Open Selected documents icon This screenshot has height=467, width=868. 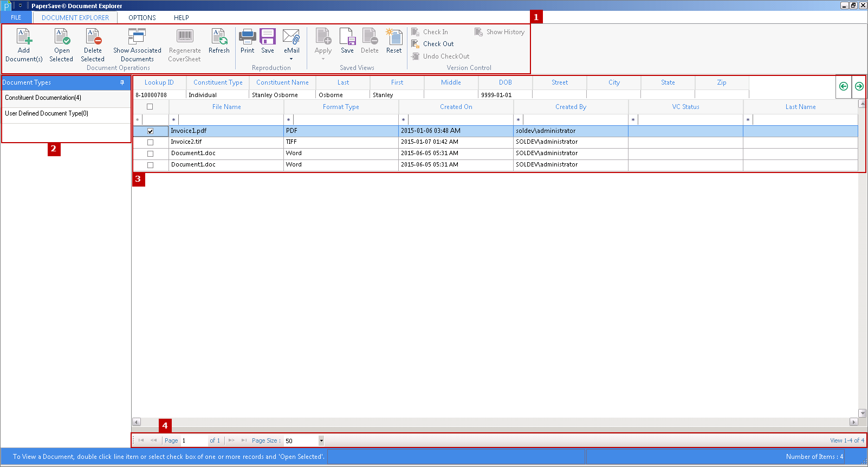(62, 36)
